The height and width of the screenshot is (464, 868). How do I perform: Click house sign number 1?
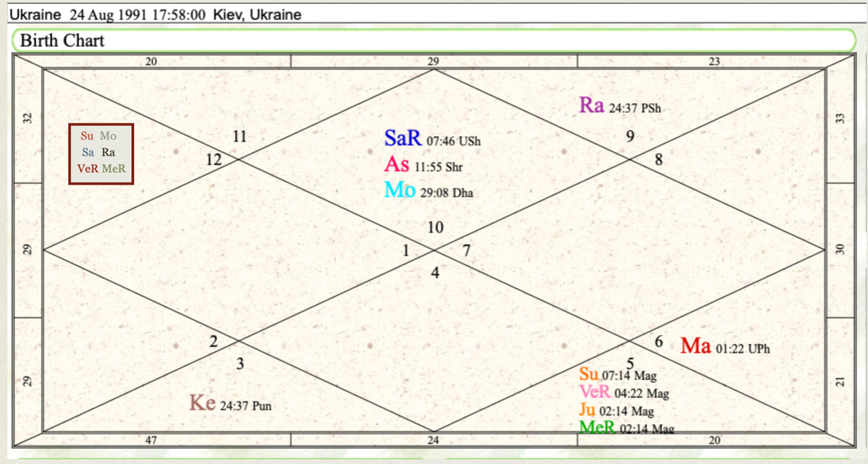(406, 251)
